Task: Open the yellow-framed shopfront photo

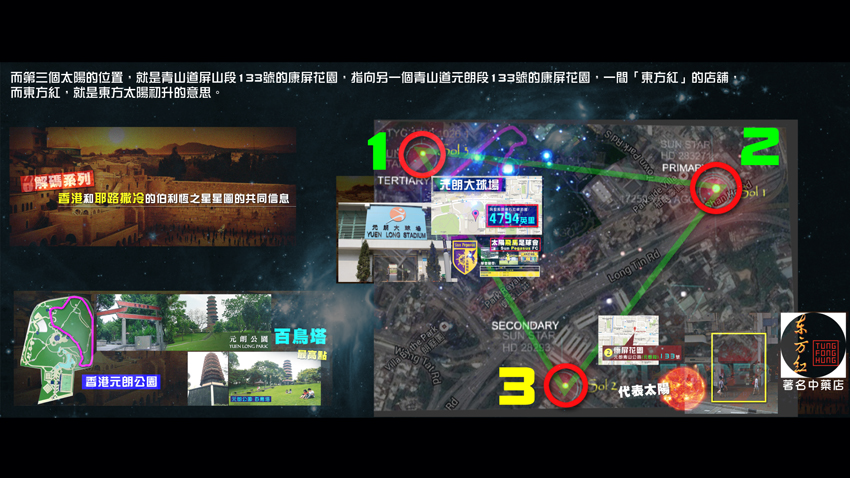Action: (x=738, y=368)
